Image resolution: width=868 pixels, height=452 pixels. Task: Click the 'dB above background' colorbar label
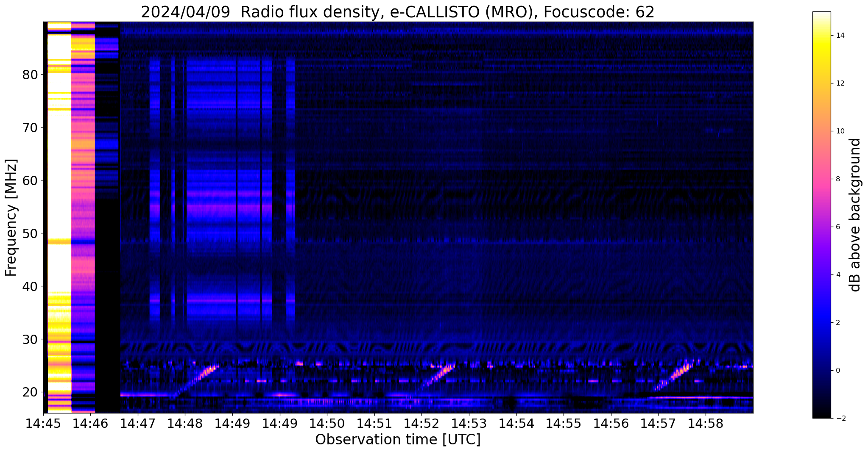(x=855, y=215)
